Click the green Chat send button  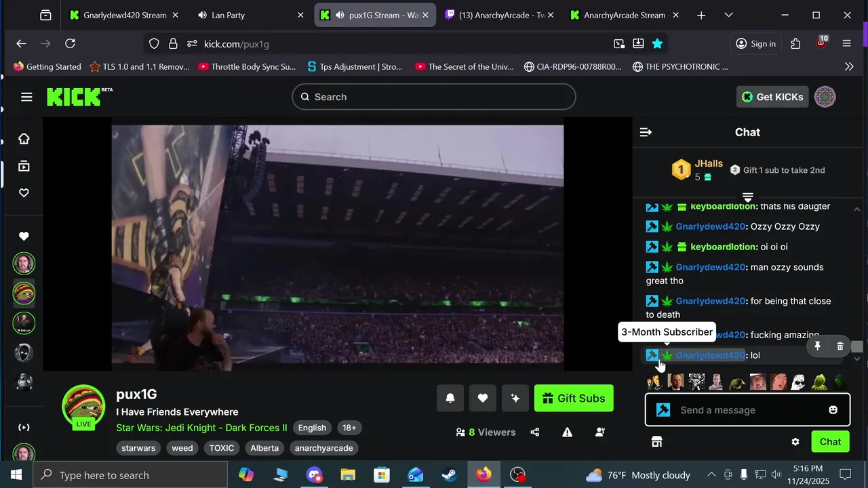coord(830,442)
